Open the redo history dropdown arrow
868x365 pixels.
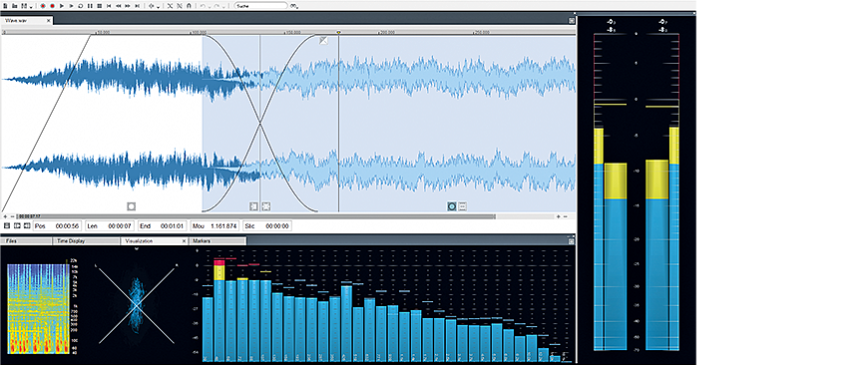point(223,7)
